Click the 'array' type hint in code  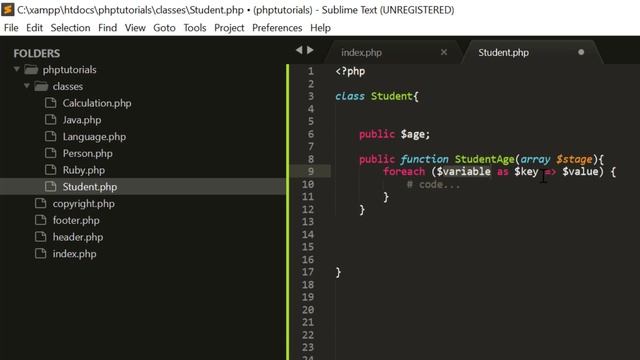[x=535, y=160]
